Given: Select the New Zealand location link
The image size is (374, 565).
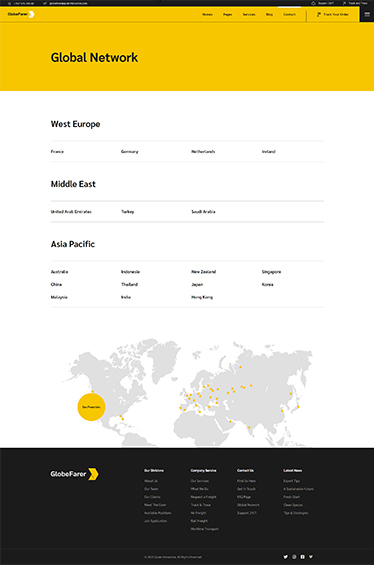Looking at the screenshot, I should 204,272.
